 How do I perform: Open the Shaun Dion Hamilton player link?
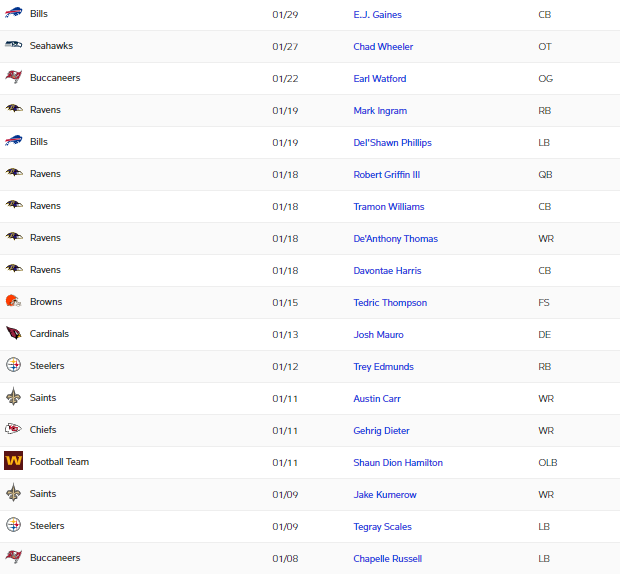pos(398,463)
